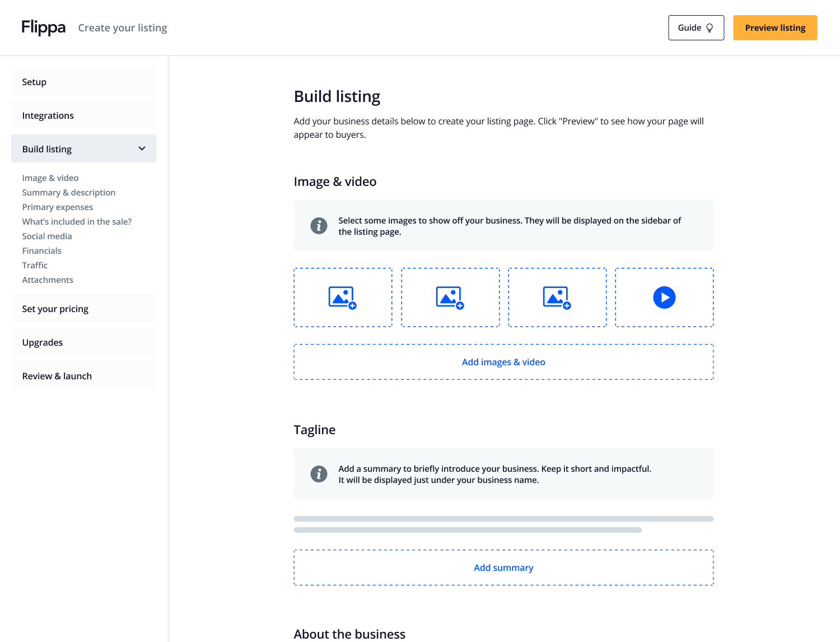840x642 pixels.
Task: Go to Integrations in the sidebar
Action: [83, 115]
